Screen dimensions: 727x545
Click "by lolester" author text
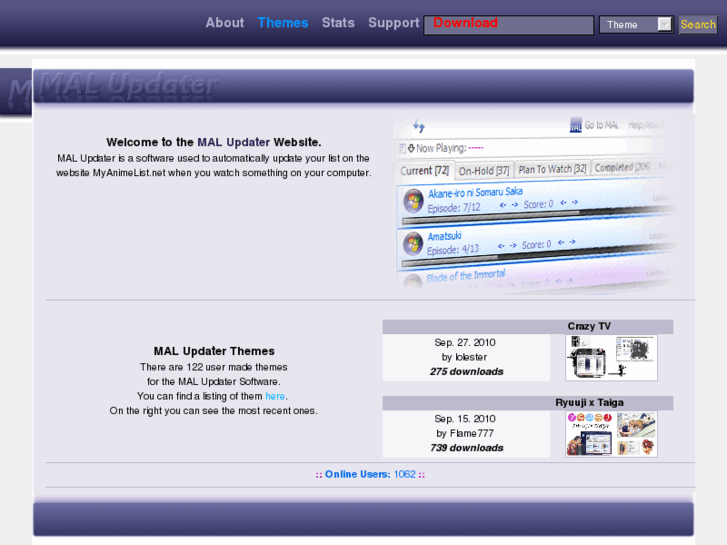[464, 357]
